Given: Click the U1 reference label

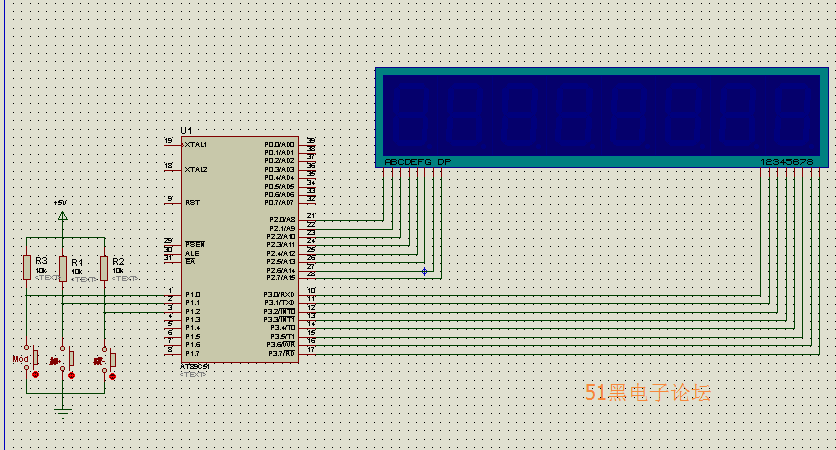Looking at the screenshot, I should [x=186, y=131].
